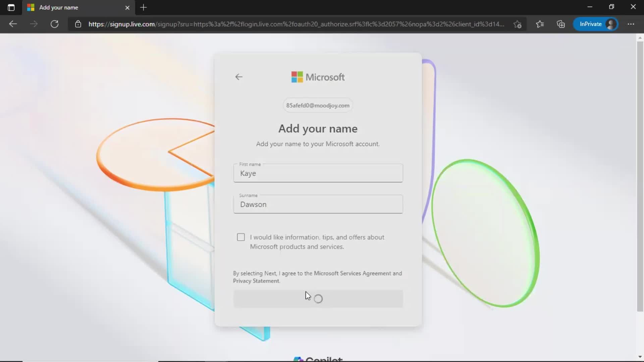Image resolution: width=644 pixels, height=362 pixels.
Task: Select the Add your name tab
Action: 78,7
